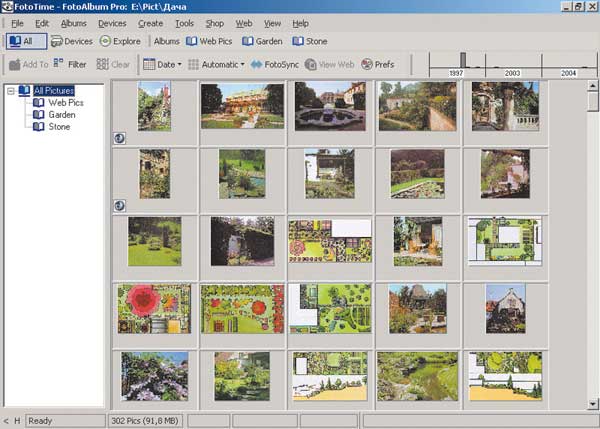
Task: Open the Tools menu
Action: pos(184,23)
